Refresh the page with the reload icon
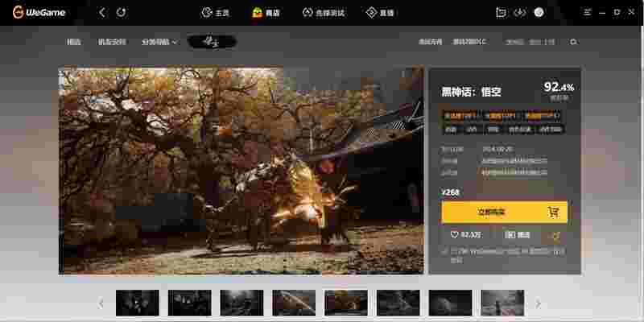Screen dimensions: 644x322 click(x=121, y=13)
